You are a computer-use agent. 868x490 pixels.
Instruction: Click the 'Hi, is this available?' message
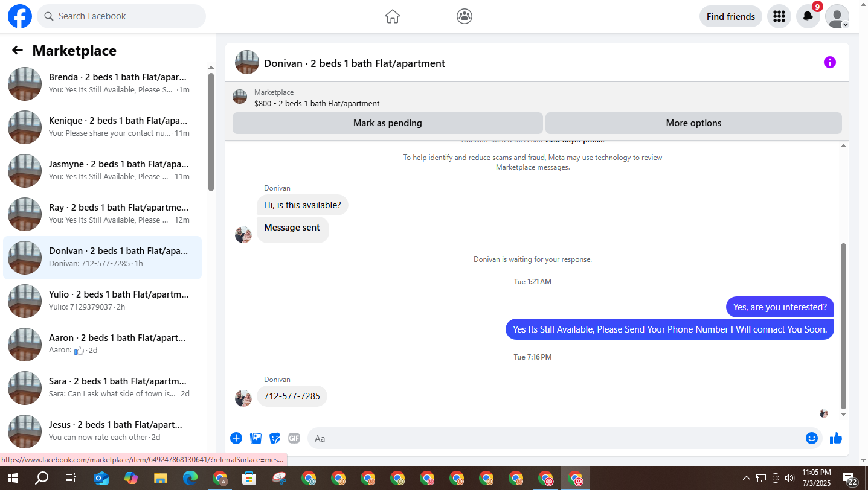pos(303,205)
